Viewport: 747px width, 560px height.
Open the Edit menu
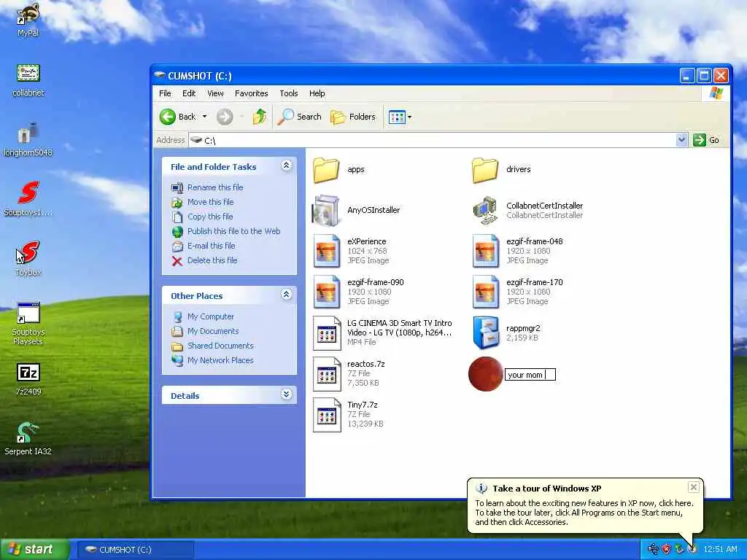tap(189, 93)
